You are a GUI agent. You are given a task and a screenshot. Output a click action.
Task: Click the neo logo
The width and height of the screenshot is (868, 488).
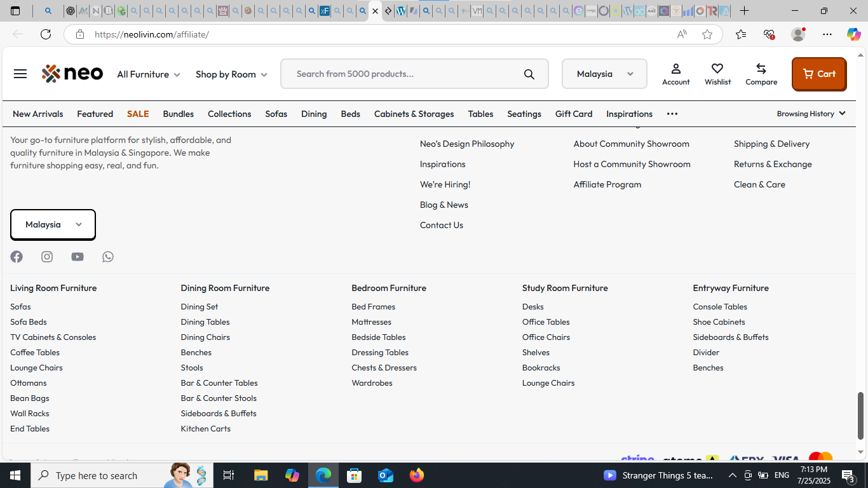click(x=72, y=74)
